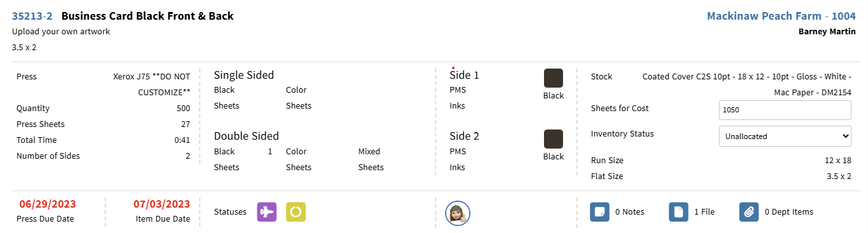868x233 pixels.
Task: Click the purple airplane status icon
Action: [x=267, y=212]
